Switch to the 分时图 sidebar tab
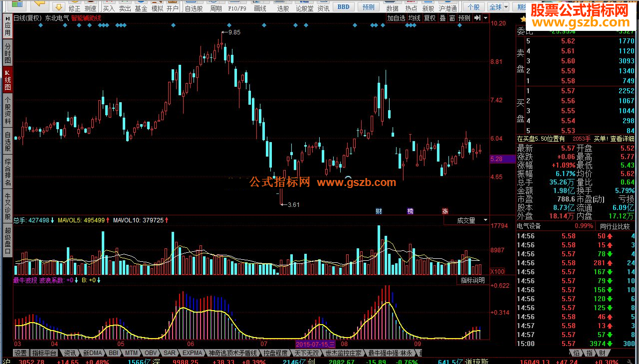639x364 pixels. coord(7,53)
